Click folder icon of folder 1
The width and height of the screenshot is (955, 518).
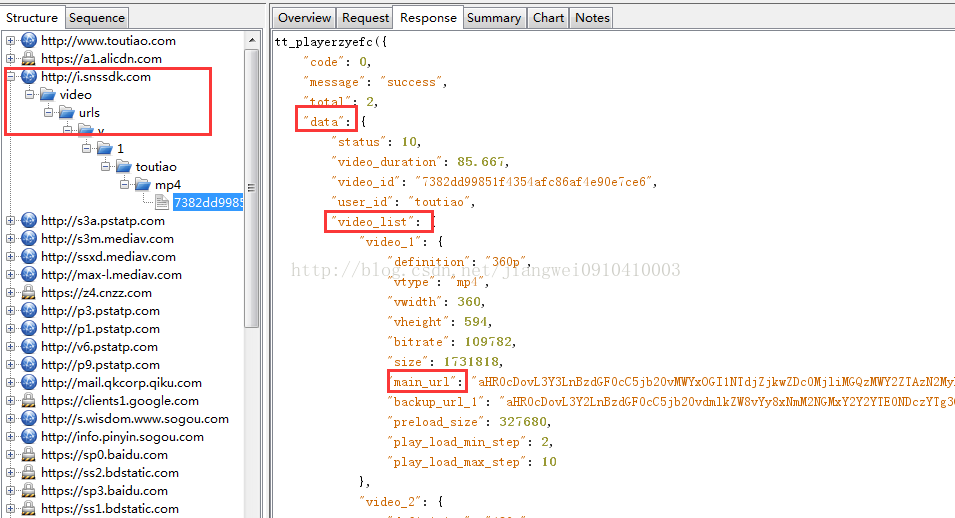[105, 148]
